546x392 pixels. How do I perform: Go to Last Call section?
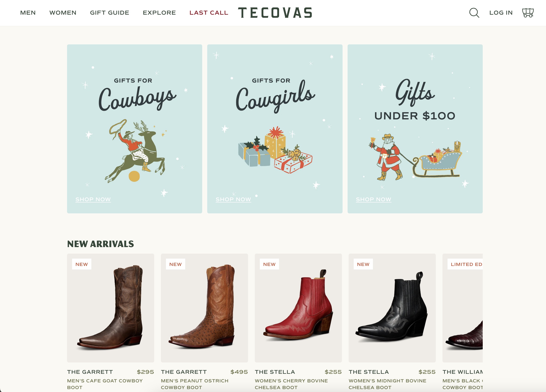click(x=209, y=13)
